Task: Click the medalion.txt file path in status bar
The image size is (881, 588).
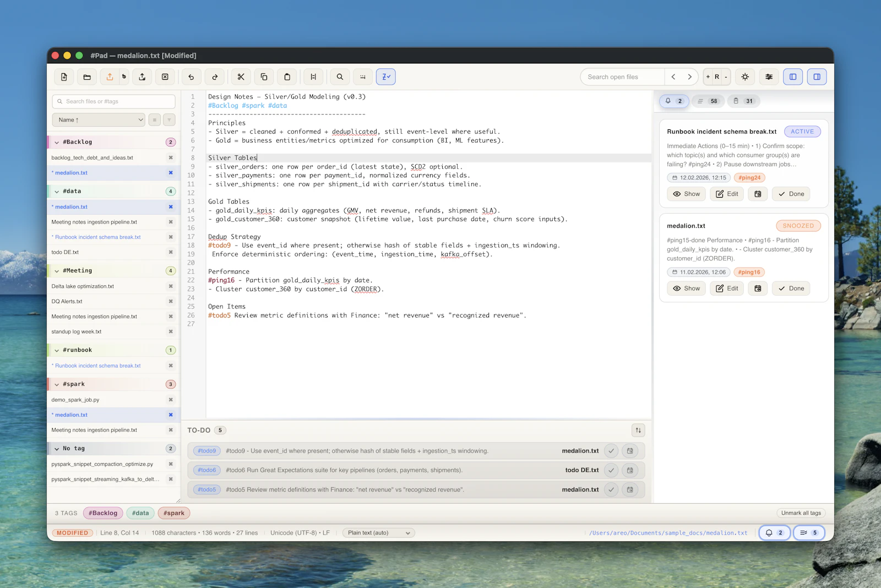Action: point(668,533)
